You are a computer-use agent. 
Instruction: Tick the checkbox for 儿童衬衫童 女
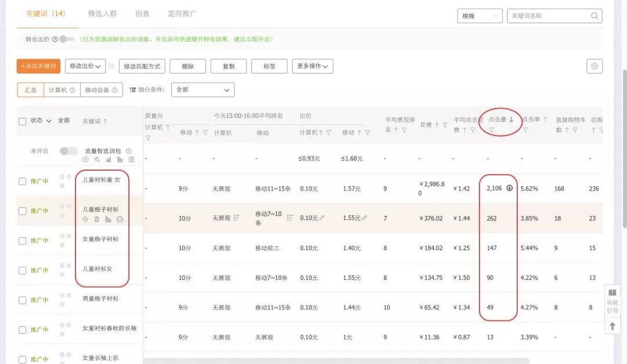point(23,182)
